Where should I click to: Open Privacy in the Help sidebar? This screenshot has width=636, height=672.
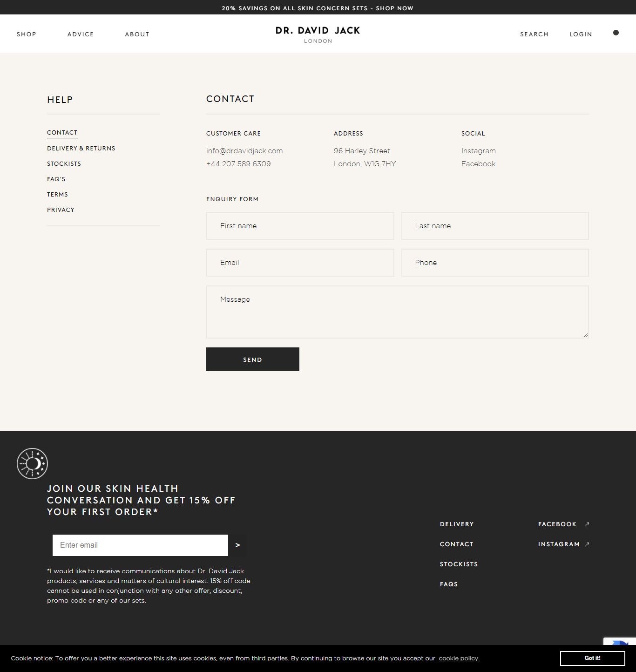[x=61, y=210]
